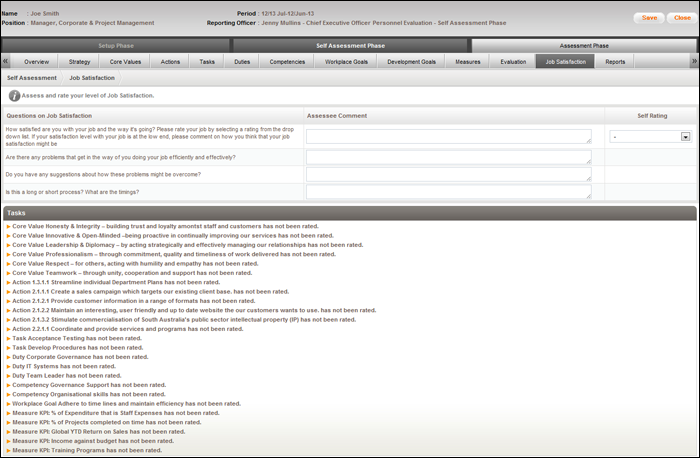
Task: Select text 'Measure KPI: Global YTD Return on Sales'
Action: coord(70,432)
